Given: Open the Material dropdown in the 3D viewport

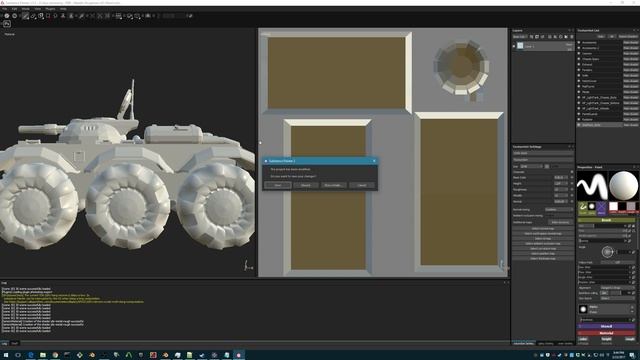Looking at the screenshot, I should (9, 34).
